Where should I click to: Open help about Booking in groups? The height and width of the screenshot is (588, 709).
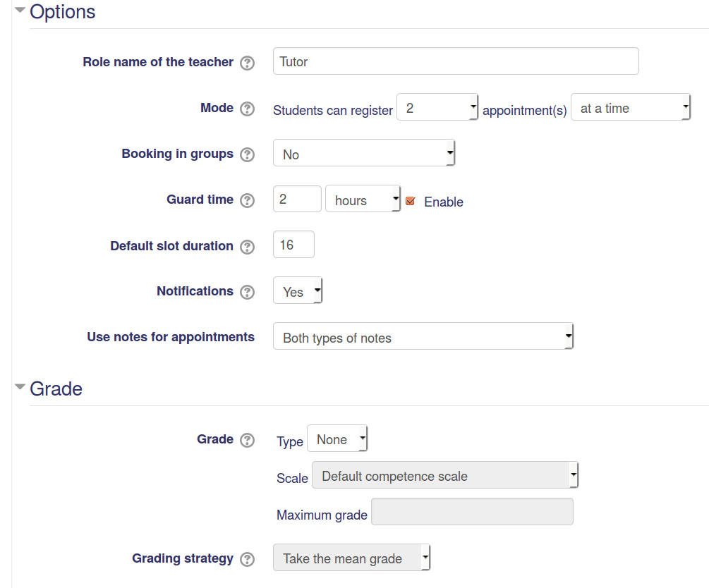coord(248,154)
